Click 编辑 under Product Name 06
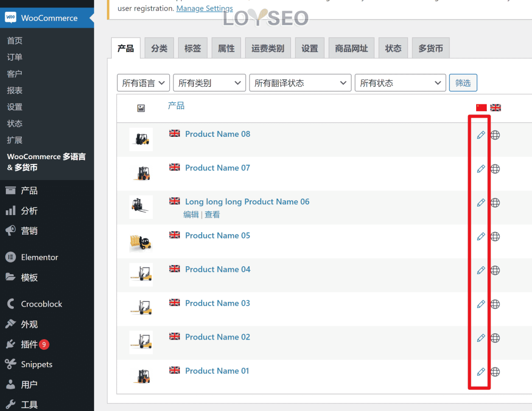 pyautogui.click(x=191, y=215)
